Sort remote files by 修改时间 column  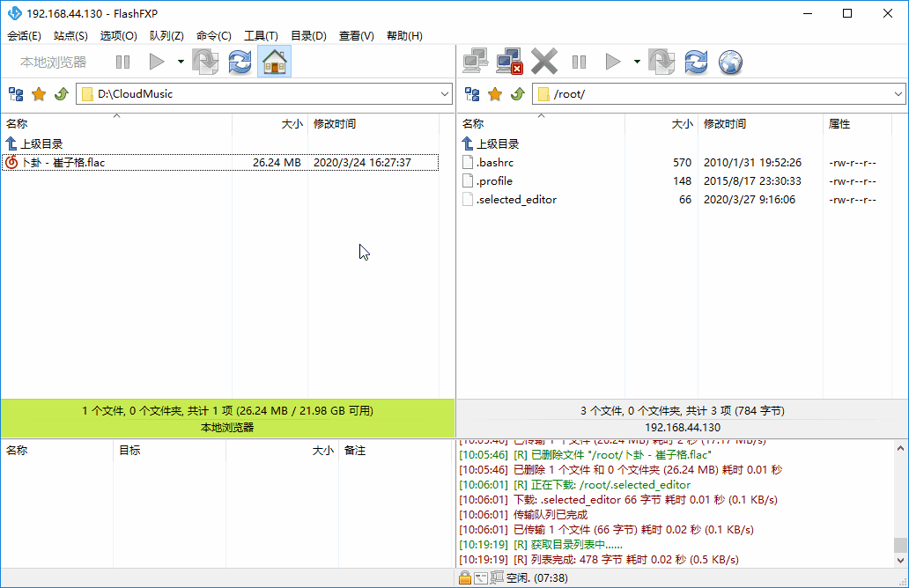tap(760, 123)
